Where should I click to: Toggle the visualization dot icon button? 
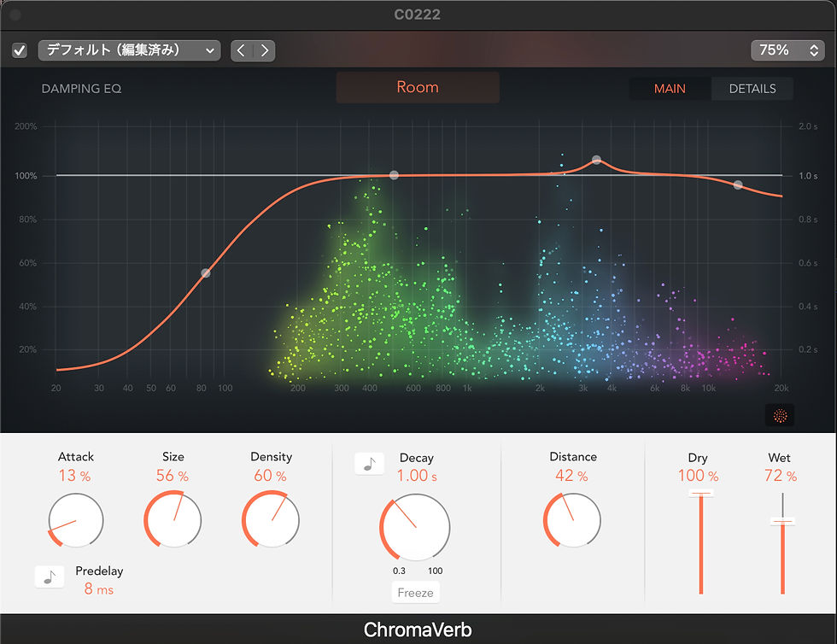780,415
